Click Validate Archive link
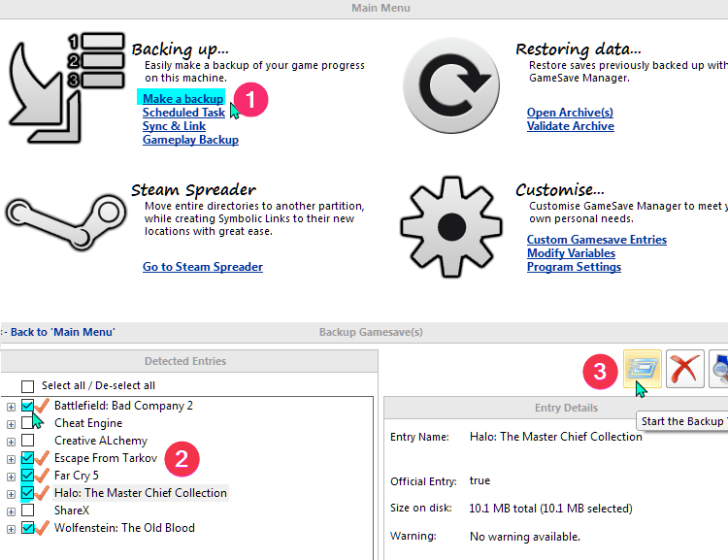Image resolution: width=728 pixels, height=560 pixels. point(571,126)
